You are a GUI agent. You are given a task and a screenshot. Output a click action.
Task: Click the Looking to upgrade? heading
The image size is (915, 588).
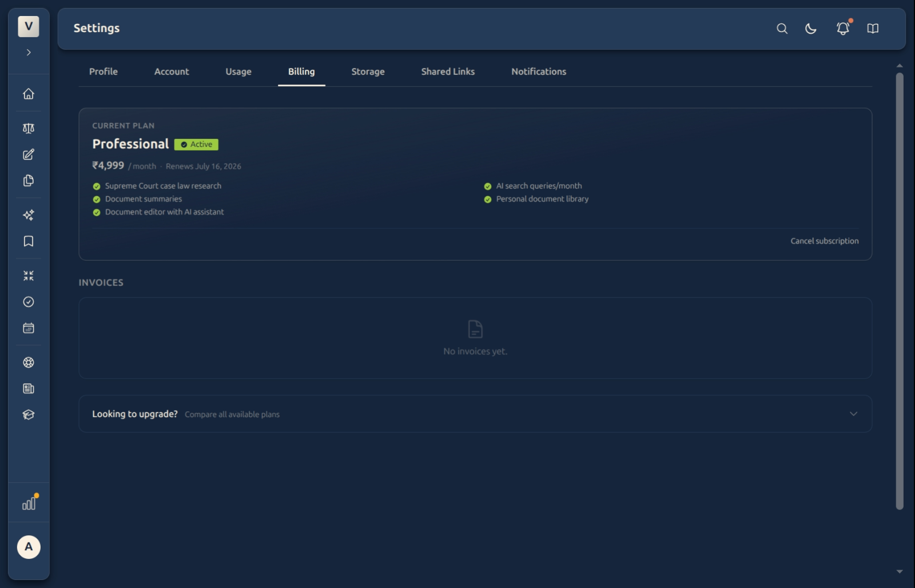click(x=135, y=414)
